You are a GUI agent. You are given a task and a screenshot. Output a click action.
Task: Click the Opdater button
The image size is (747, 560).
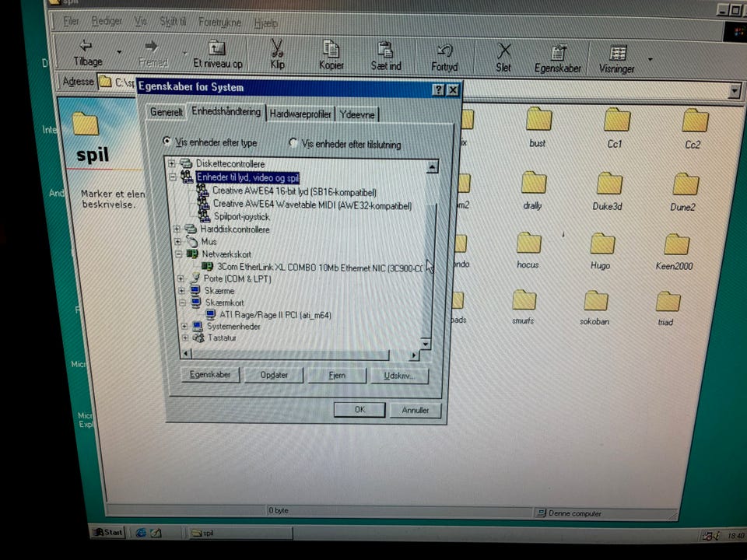(274, 375)
